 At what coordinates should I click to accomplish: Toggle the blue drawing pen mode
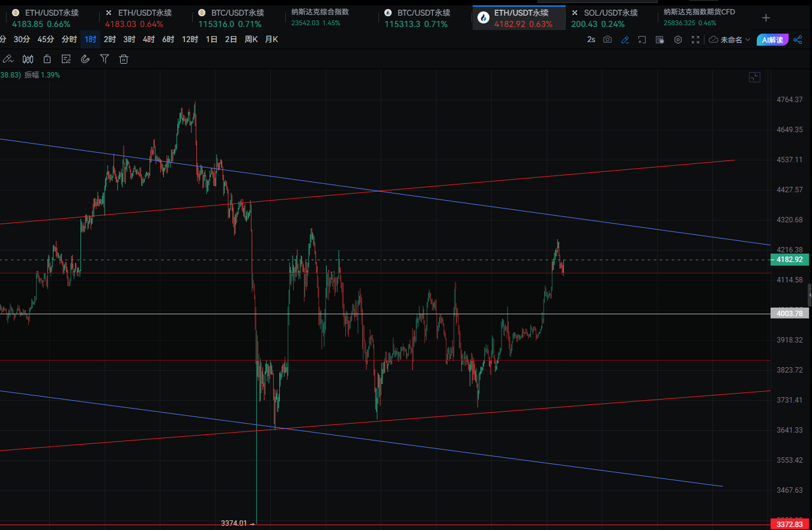click(x=625, y=40)
